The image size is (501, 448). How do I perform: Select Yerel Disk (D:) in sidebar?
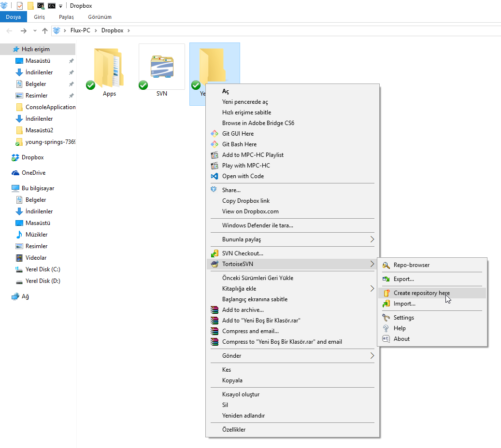click(38, 280)
